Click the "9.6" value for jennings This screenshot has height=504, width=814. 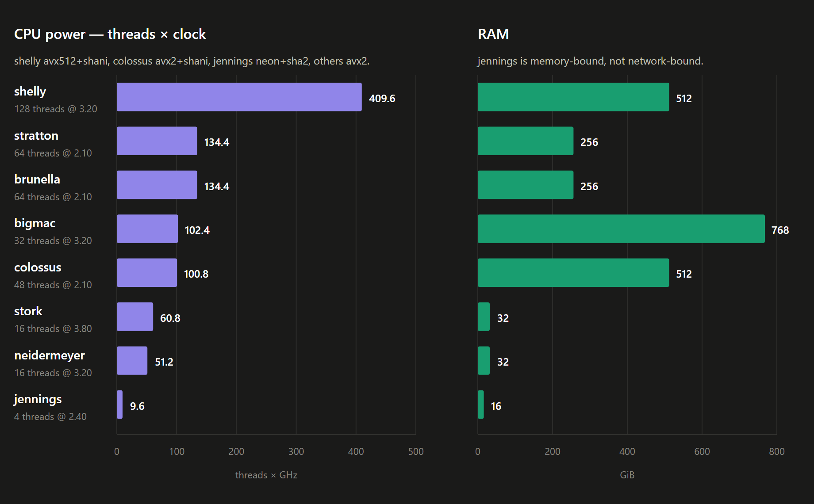(x=137, y=406)
